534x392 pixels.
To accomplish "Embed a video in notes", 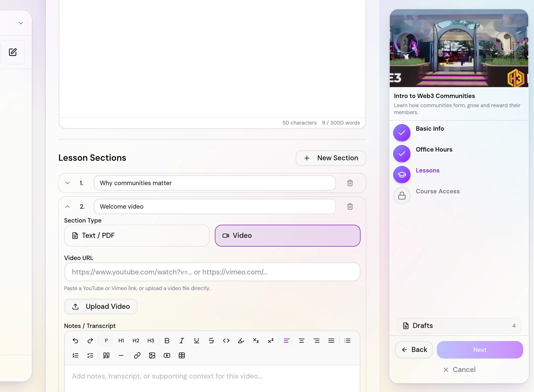I will click(167, 355).
